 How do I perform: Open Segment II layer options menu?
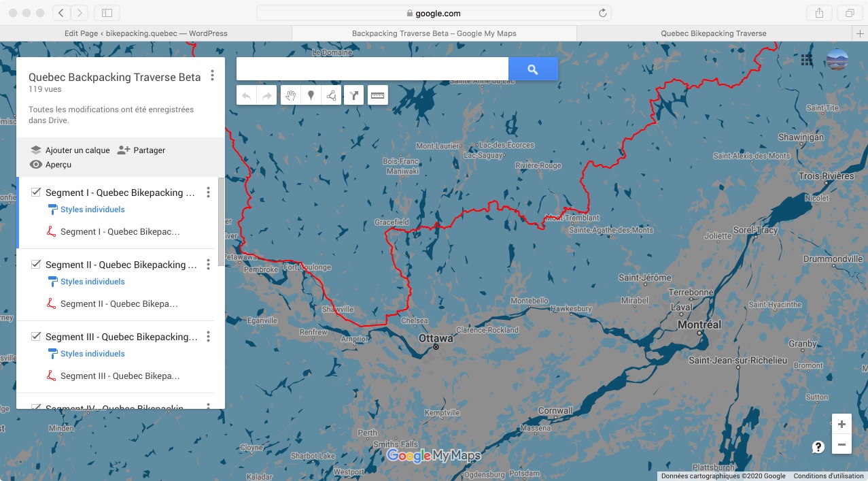tap(208, 265)
